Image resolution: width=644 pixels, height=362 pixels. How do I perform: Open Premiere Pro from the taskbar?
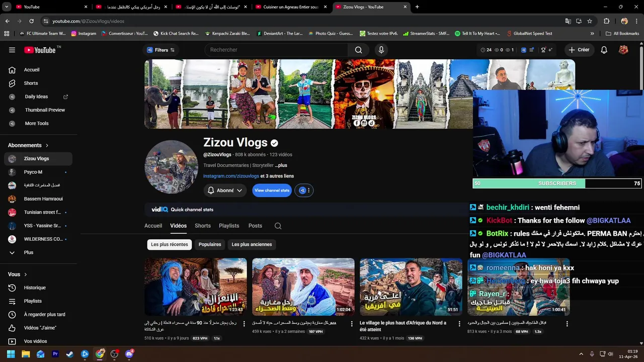point(55,354)
